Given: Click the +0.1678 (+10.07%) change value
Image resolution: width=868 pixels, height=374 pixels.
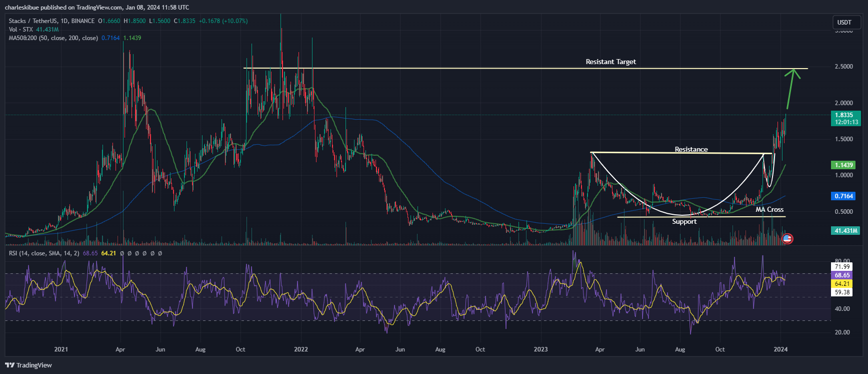Looking at the screenshot, I should [223, 21].
